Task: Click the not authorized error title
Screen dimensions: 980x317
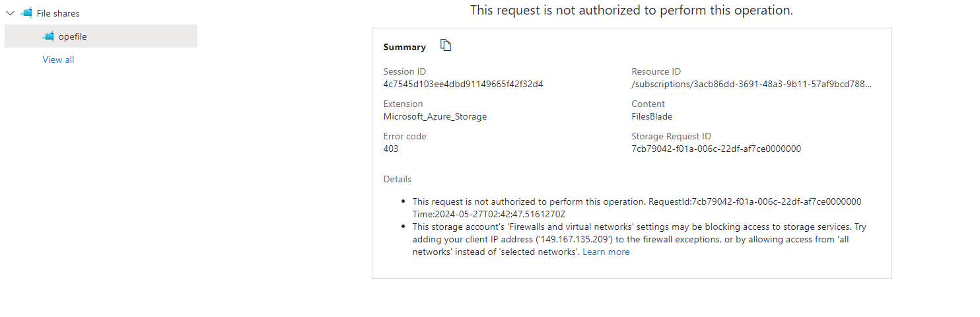Action: coord(631,10)
